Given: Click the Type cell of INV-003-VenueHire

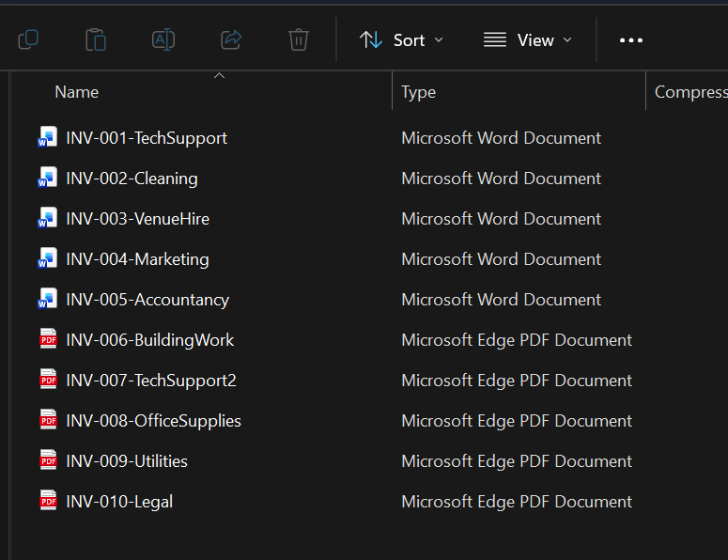Looking at the screenshot, I should (x=501, y=219).
